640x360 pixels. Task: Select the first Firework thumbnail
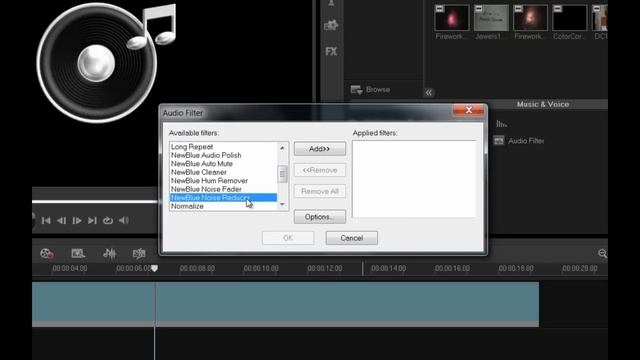click(451, 18)
